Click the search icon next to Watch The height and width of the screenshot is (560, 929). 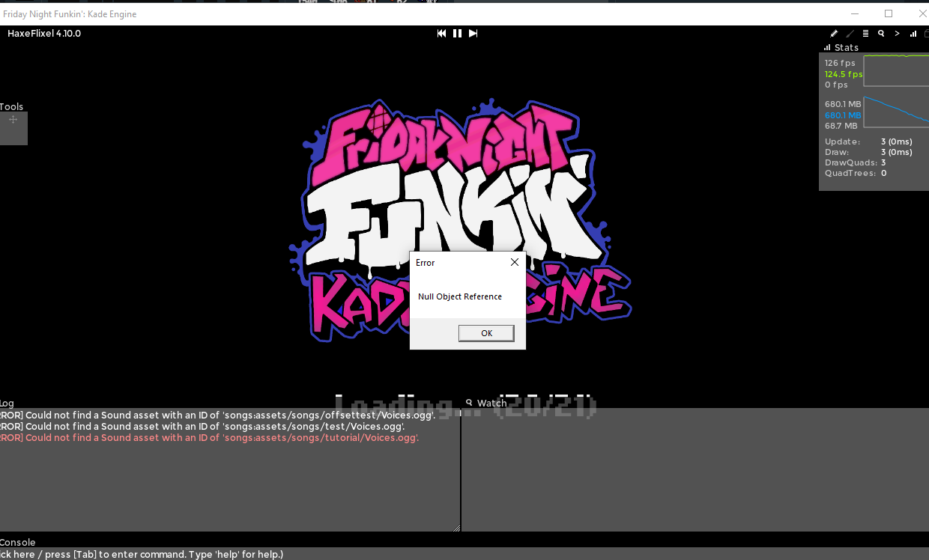pyautogui.click(x=468, y=403)
